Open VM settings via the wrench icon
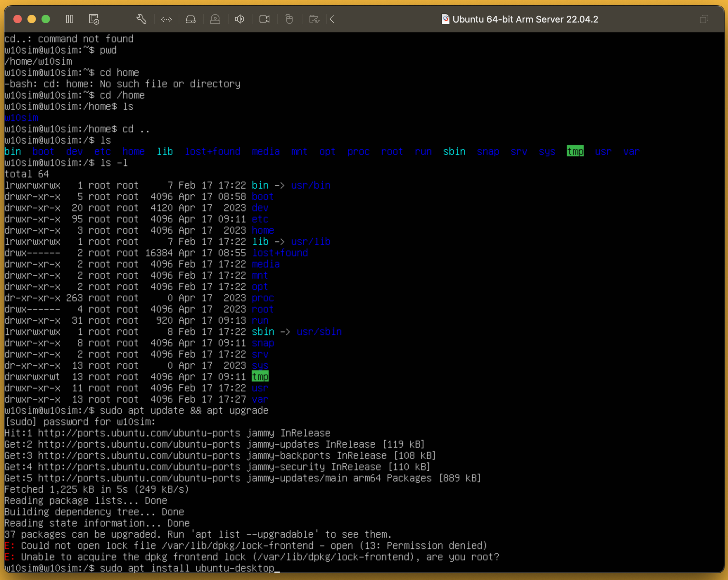The height and width of the screenshot is (580, 728). click(141, 19)
